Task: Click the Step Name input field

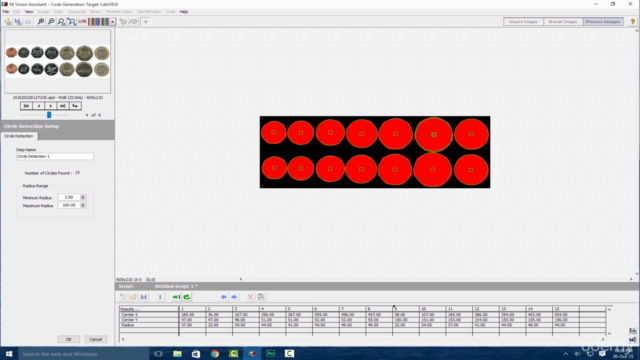Action: [x=55, y=156]
